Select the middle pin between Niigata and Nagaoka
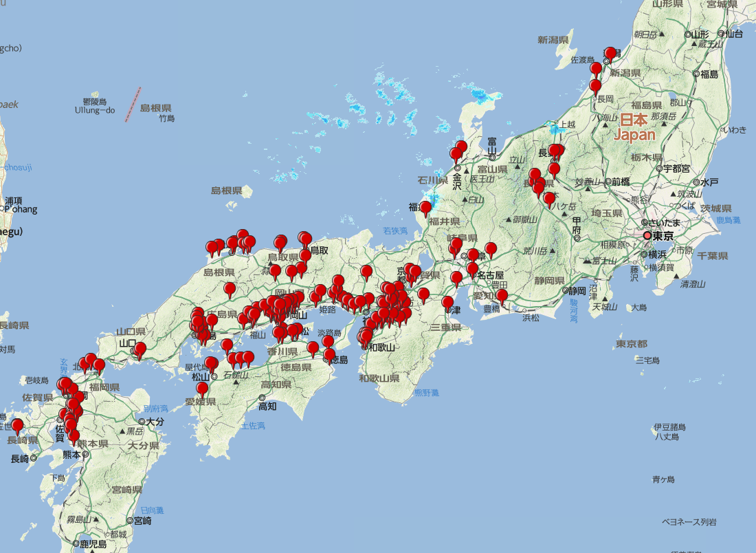This screenshot has height=553, width=756. point(596,69)
